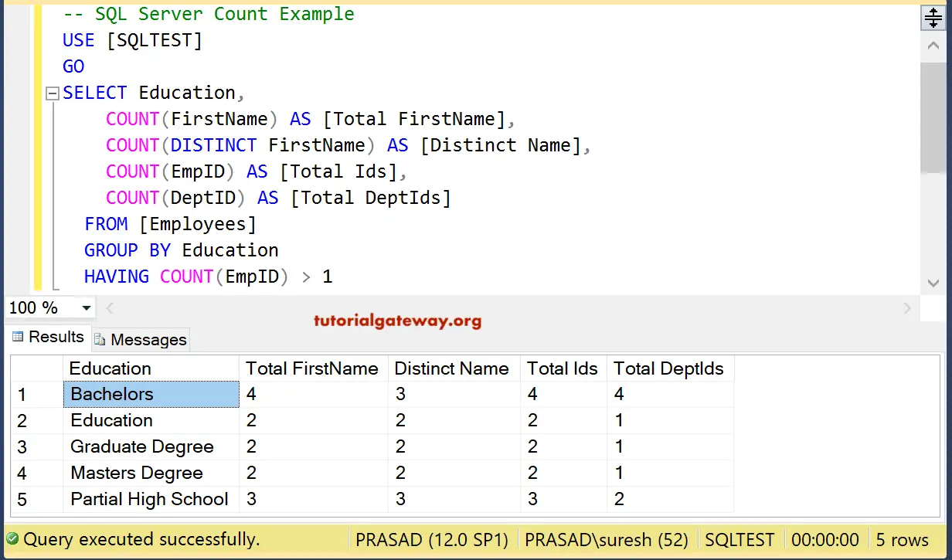Click the PRASAD\suresh (52) status entry
Viewport: 952px width, 560px height.
[607, 540]
